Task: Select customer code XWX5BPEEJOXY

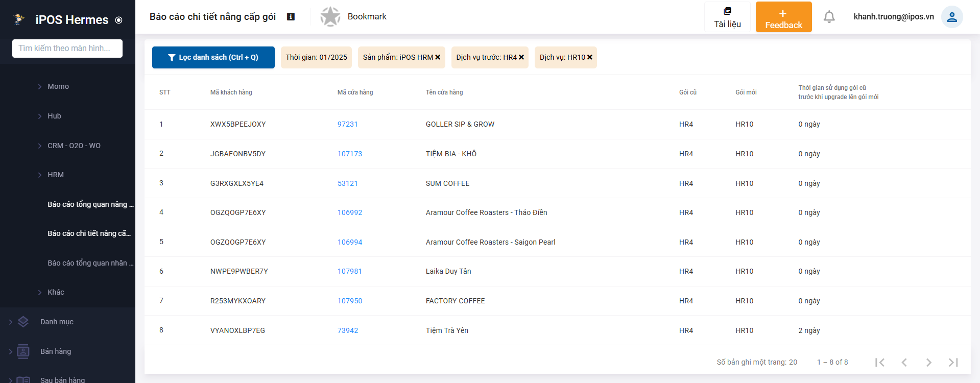Action: coord(238,124)
